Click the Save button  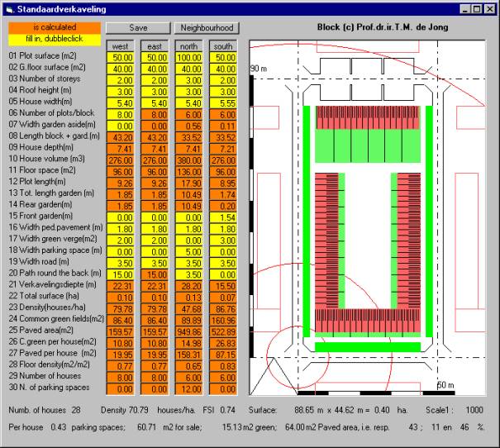click(x=138, y=28)
